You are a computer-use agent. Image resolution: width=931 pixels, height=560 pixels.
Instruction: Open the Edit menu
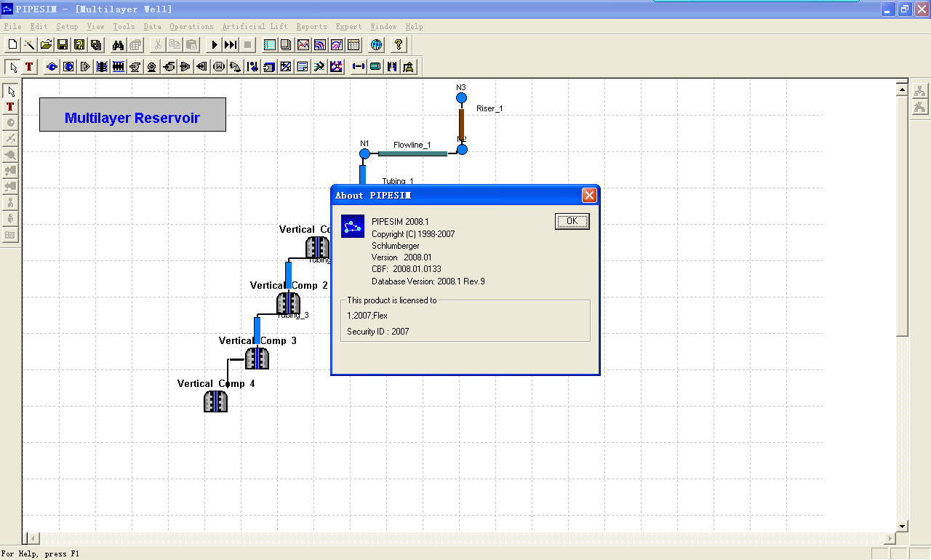click(x=39, y=27)
